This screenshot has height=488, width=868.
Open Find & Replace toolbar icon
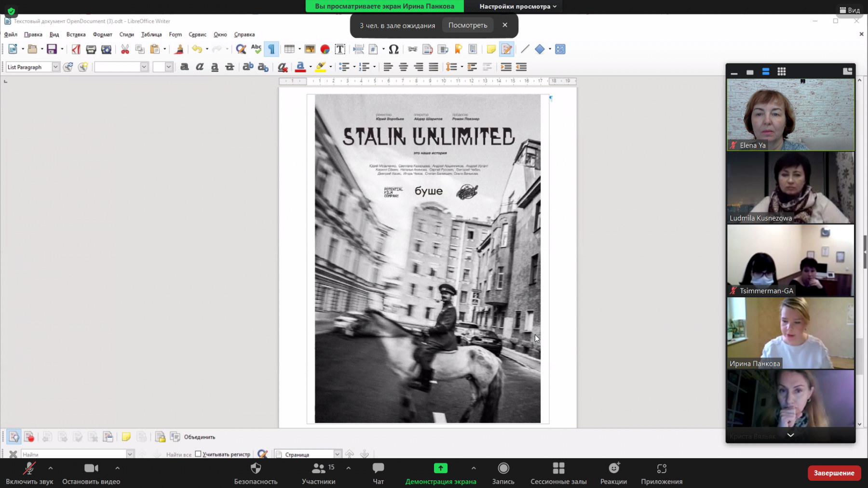241,49
